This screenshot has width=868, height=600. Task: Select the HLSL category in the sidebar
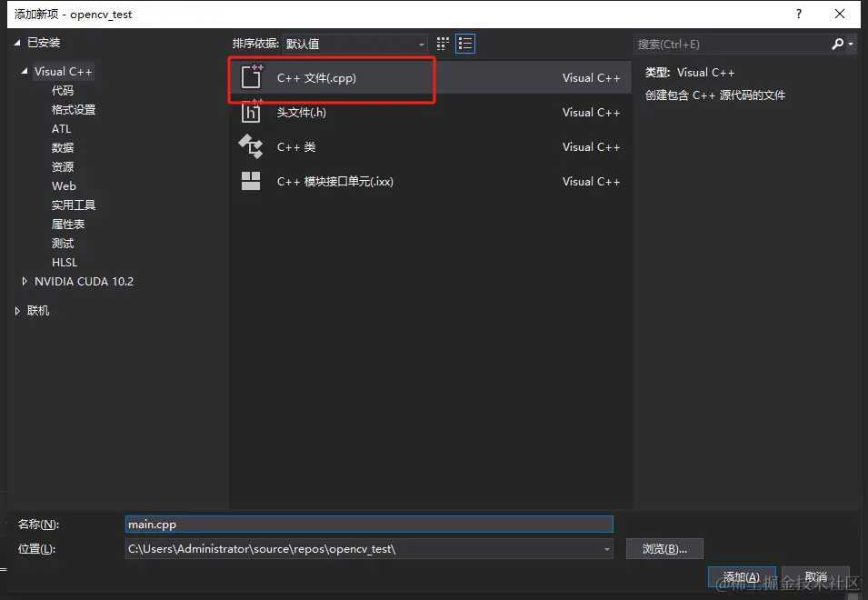[65, 262]
